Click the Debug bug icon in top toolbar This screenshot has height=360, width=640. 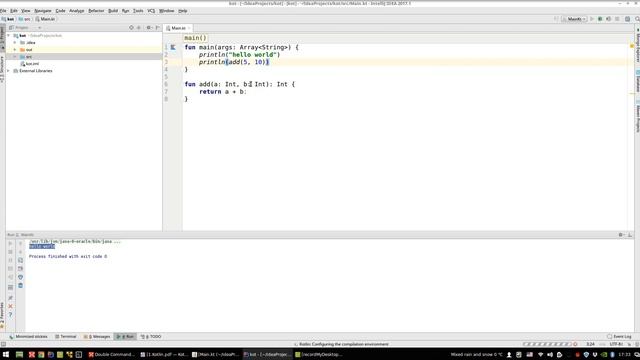600,19
